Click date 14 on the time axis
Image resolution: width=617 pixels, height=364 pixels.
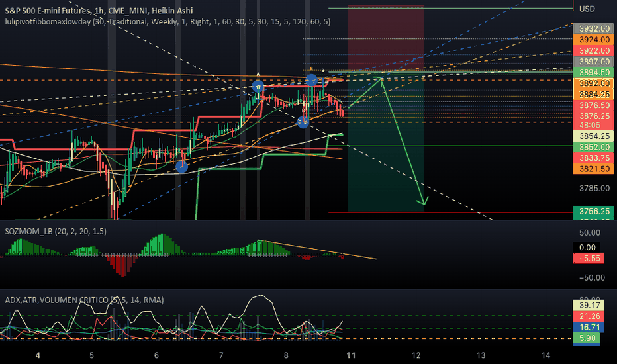tap(546, 355)
